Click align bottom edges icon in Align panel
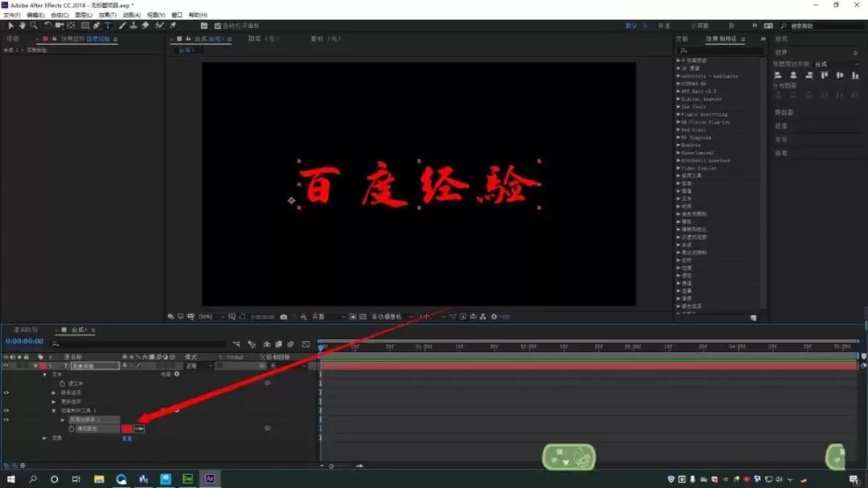Viewport: 868px width, 488px height. 855,76
